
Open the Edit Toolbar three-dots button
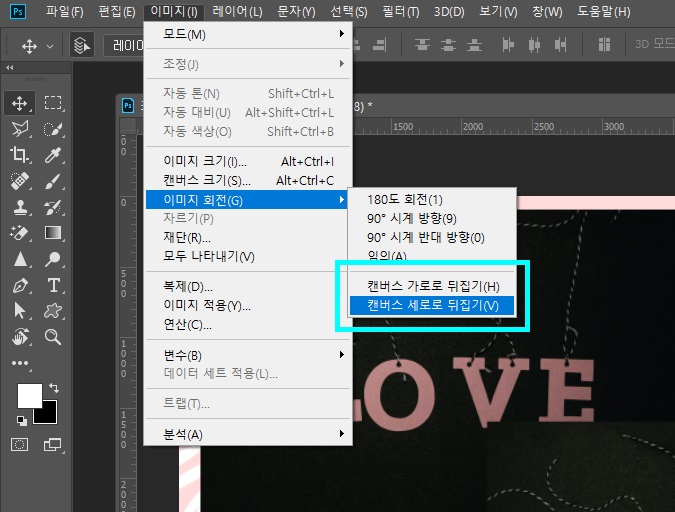pyautogui.click(x=20, y=363)
